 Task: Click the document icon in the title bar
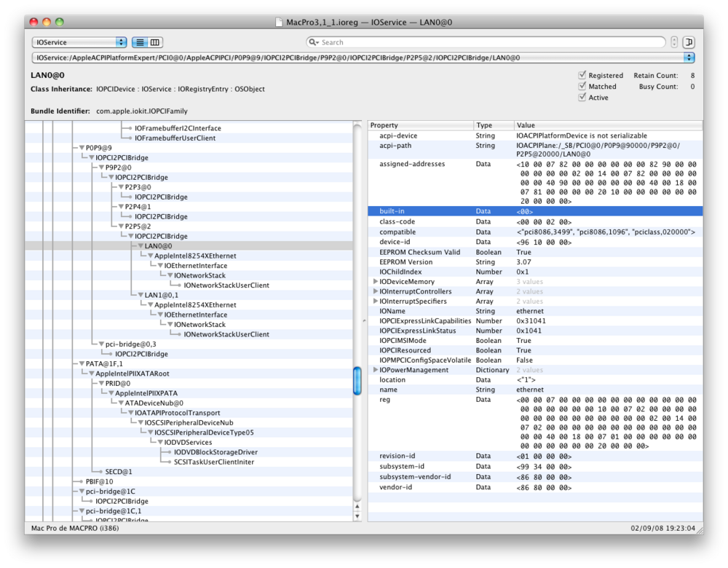(280, 23)
